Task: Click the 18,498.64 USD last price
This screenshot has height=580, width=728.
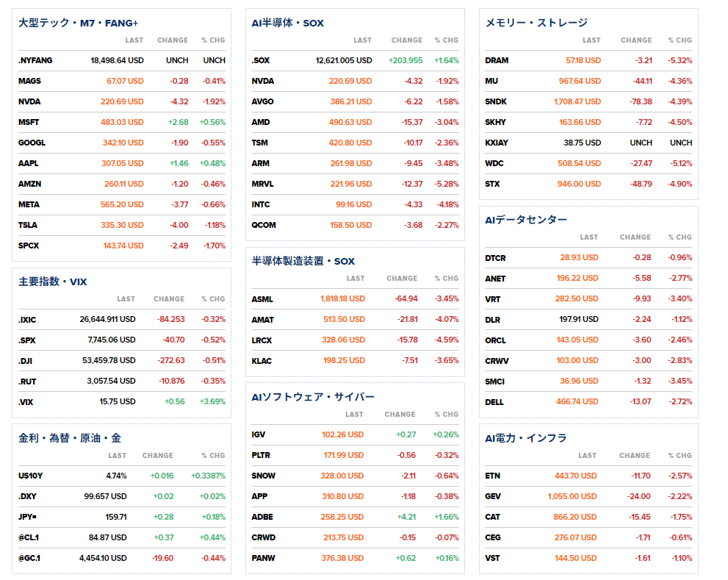Action: 117,60
